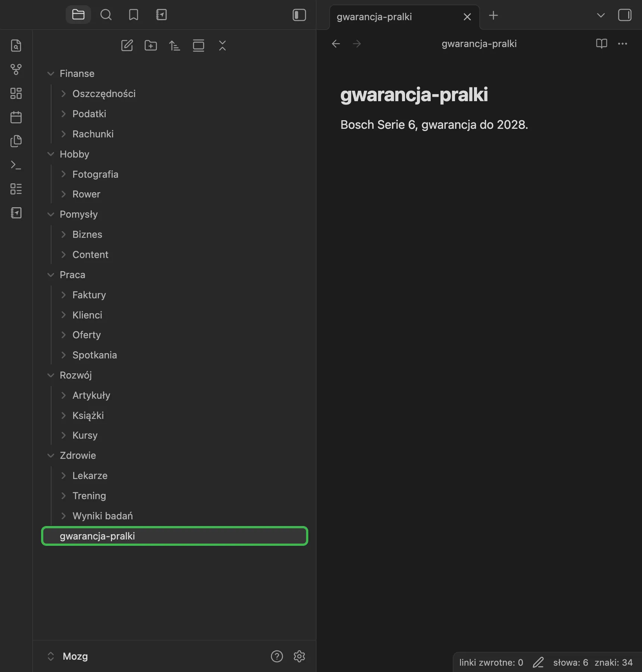
Task: Collapse all folders icon in explorer toolbar
Action: pos(222,46)
